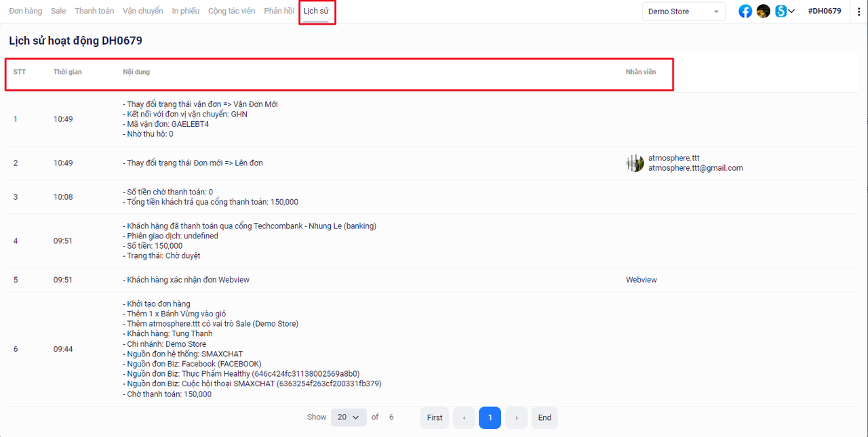The width and height of the screenshot is (868, 437).
Task: Switch to the Cộng tác viên tab
Action: [231, 12]
